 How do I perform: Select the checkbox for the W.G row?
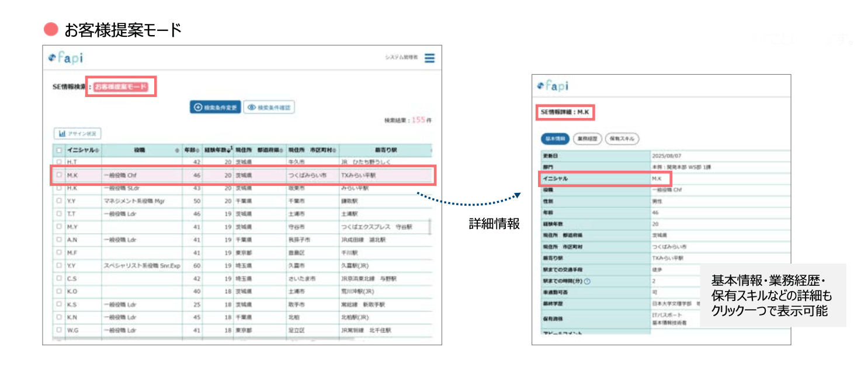click(x=59, y=330)
